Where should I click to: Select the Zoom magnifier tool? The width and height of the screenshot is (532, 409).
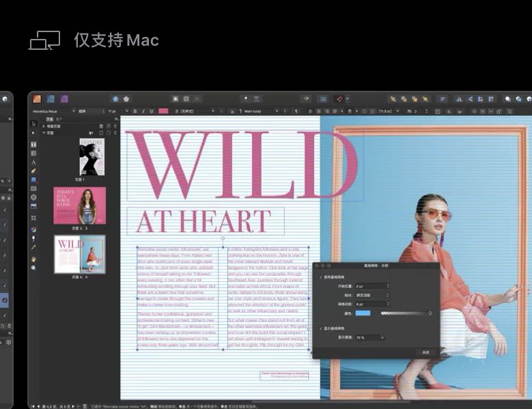[x=33, y=268]
